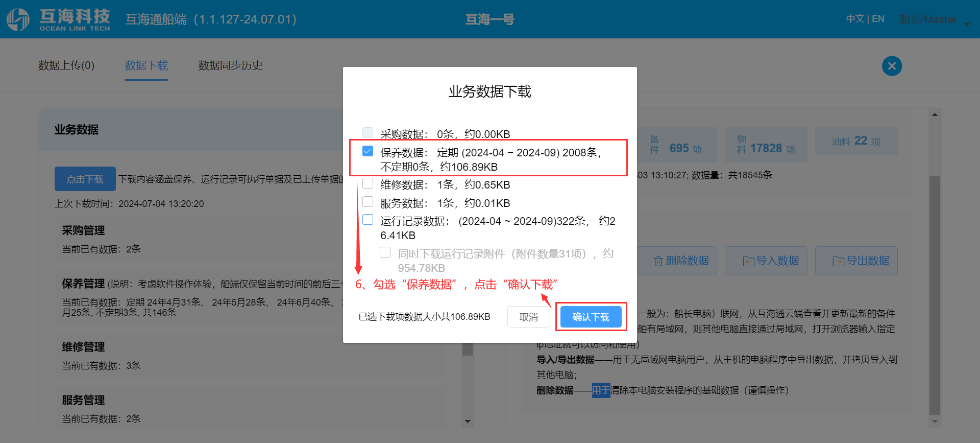The image size is (980, 443).
Task: Click the right panel scrollbar down arrow
Action: pyautogui.click(x=935, y=422)
